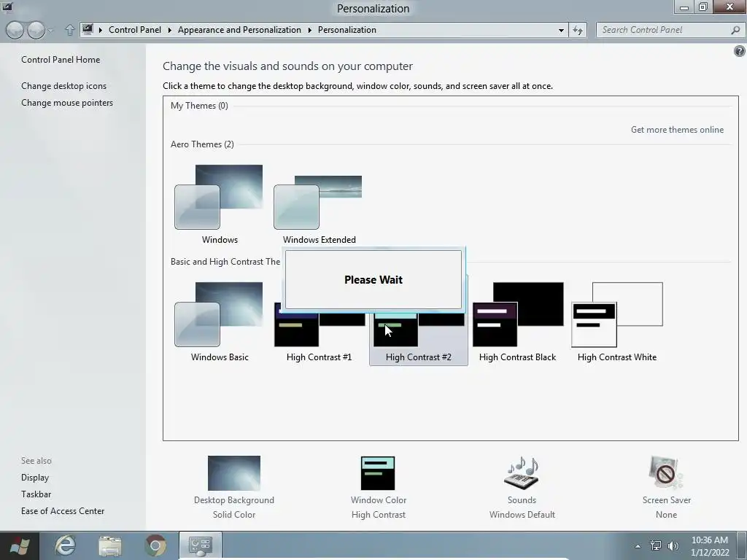Screen dimensions: 747x560
Task: Click the Please Wait dialog text
Action: [x=373, y=279]
